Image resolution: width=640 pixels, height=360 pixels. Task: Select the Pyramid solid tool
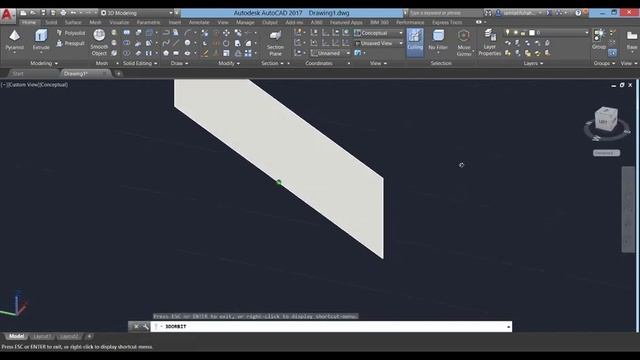tap(15, 40)
